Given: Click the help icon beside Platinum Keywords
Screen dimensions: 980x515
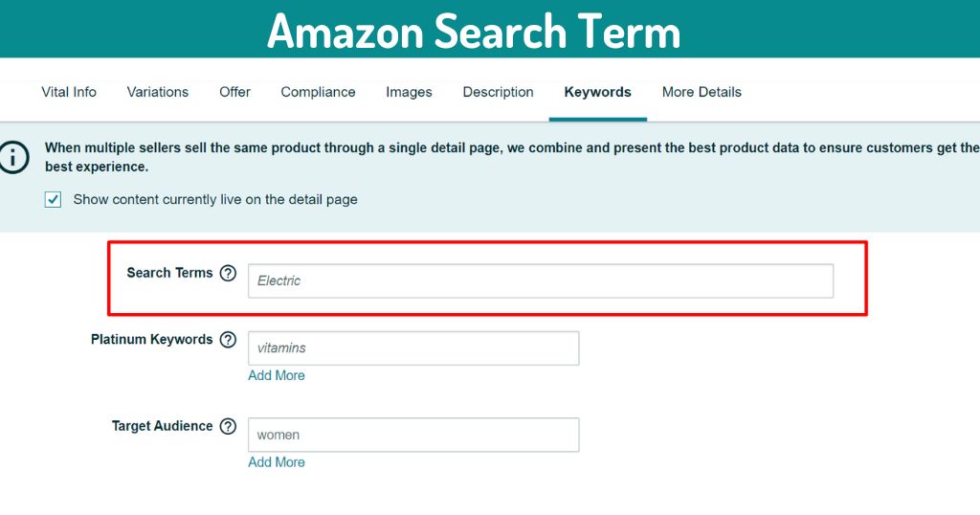Looking at the screenshot, I should click(x=228, y=340).
